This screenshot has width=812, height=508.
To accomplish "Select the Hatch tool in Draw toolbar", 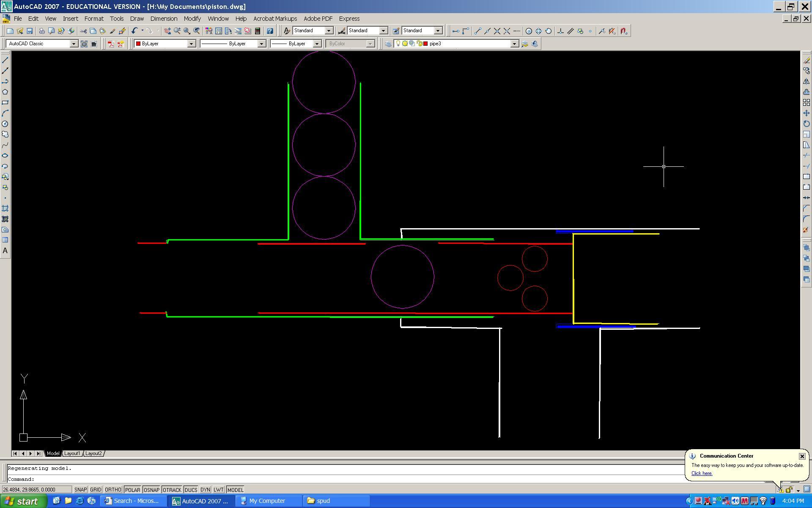I will 5,208.
